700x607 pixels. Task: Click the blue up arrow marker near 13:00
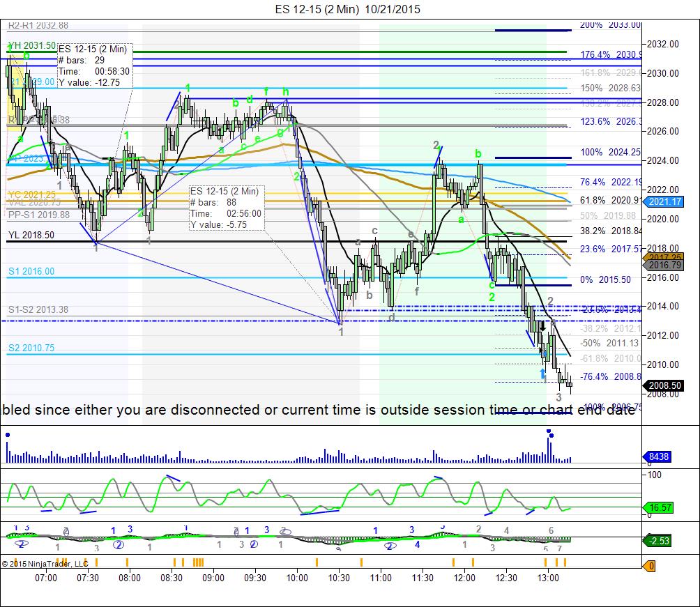point(543,374)
